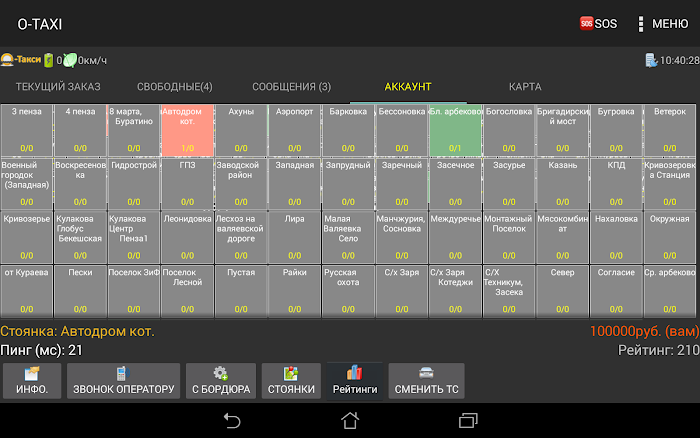700x438 pixels.
Task: Switch to ТЕКУЩИЙ ЗАКАЗ tab
Action: click(x=58, y=87)
